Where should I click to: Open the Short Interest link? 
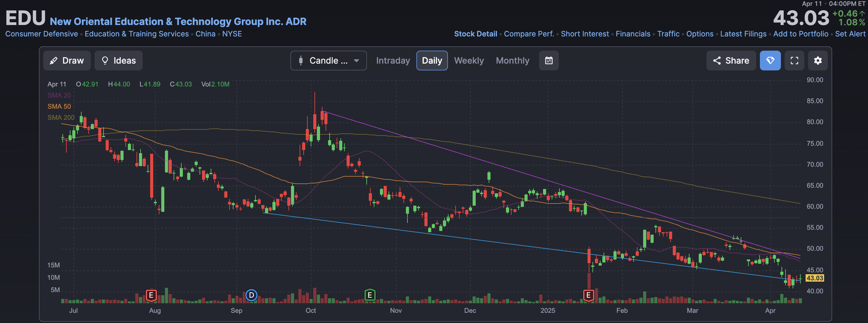585,34
